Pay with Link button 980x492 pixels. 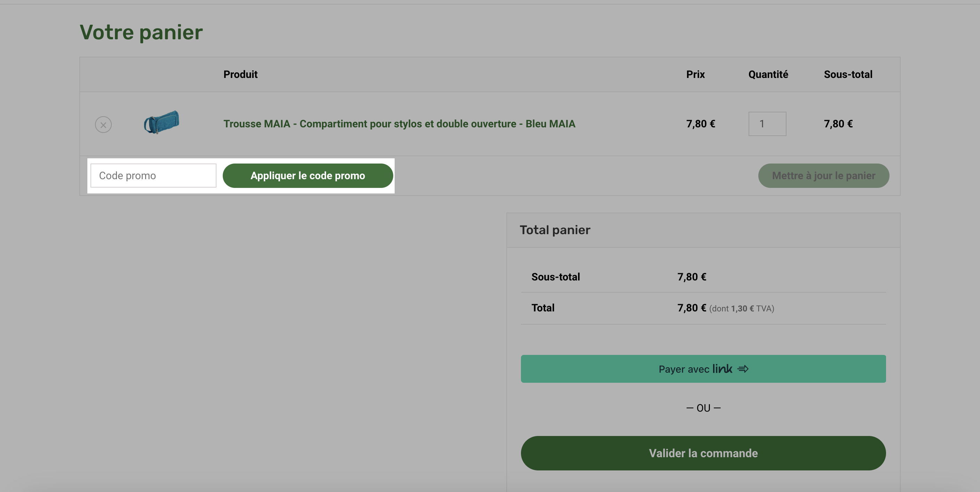click(x=703, y=369)
